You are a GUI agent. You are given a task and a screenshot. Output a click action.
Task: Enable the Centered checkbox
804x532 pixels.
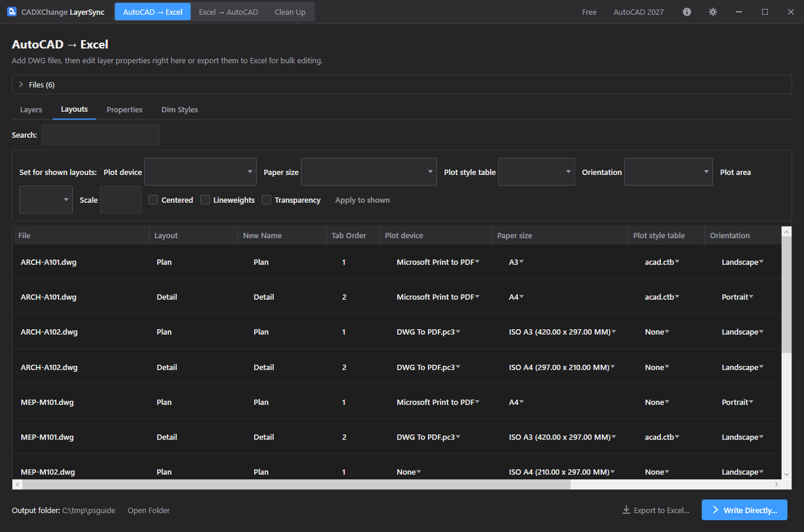point(153,200)
